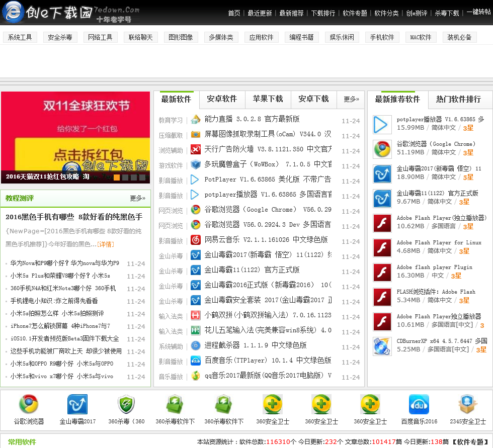Click the 小鹤双拼 input method icon
Viewport: 493px width, 448px height.
coord(196,315)
